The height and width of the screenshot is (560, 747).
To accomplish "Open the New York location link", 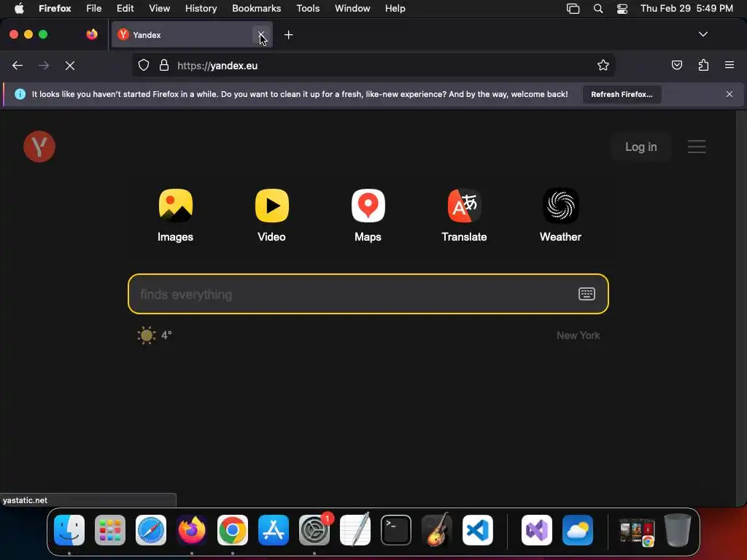I will coord(578,335).
